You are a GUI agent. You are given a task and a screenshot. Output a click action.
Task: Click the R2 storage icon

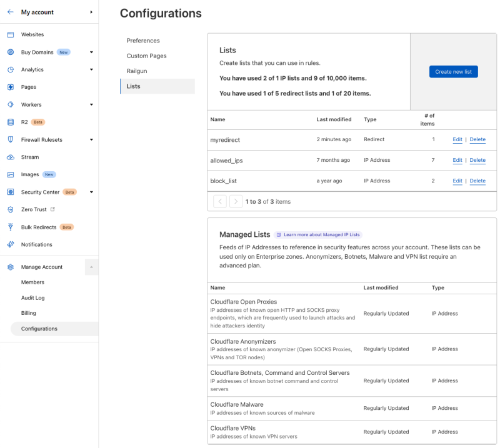click(x=9, y=122)
